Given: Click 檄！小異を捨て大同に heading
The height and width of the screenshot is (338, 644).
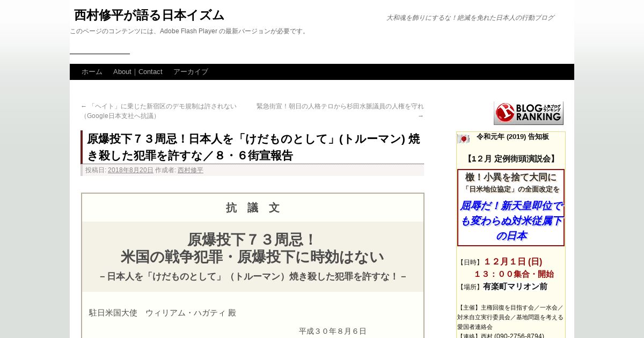Looking at the screenshot, I should pyautogui.click(x=511, y=177).
